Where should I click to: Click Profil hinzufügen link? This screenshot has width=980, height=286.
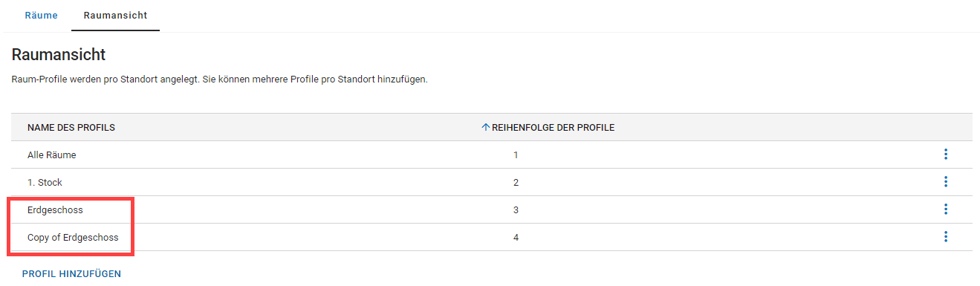point(71,273)
